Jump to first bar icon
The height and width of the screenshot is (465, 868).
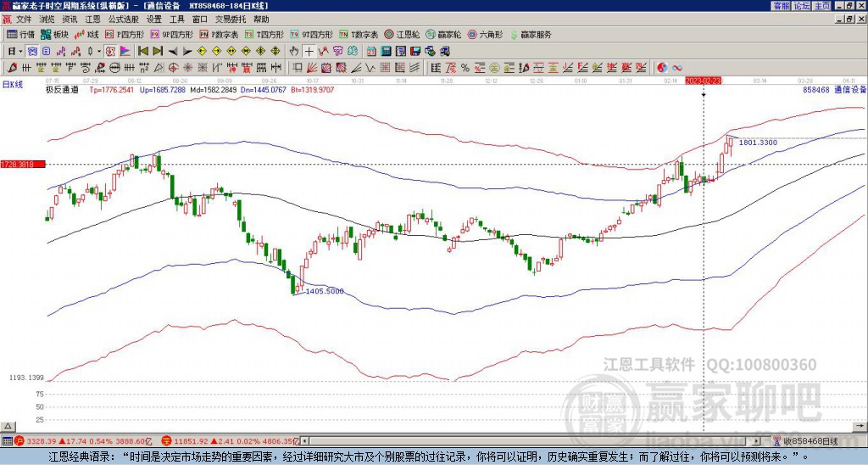pyautogui.click(x=142, y=52)
